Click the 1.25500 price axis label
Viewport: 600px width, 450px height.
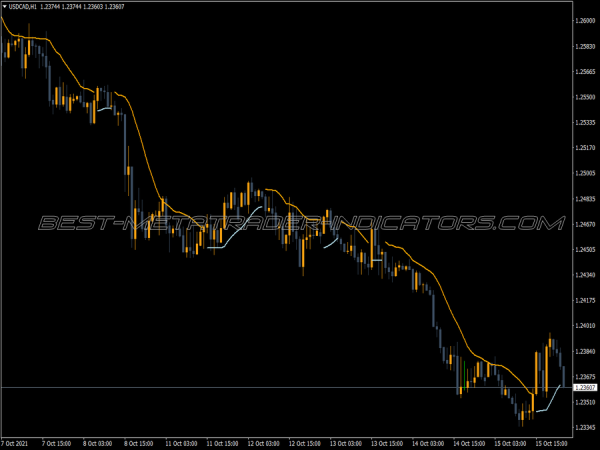(x=585, y=97)
